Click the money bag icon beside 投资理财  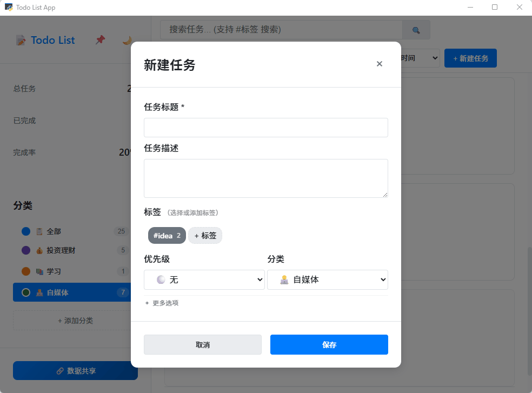point(39,250)
